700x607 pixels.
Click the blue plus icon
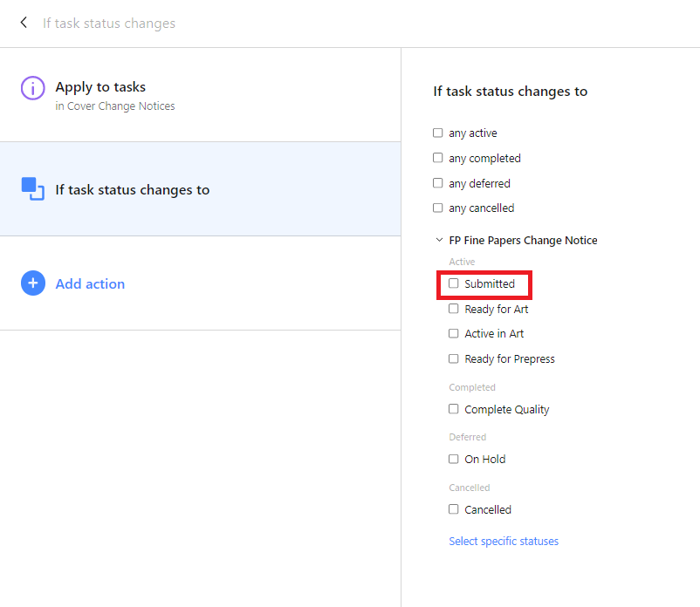coord(32,283)
